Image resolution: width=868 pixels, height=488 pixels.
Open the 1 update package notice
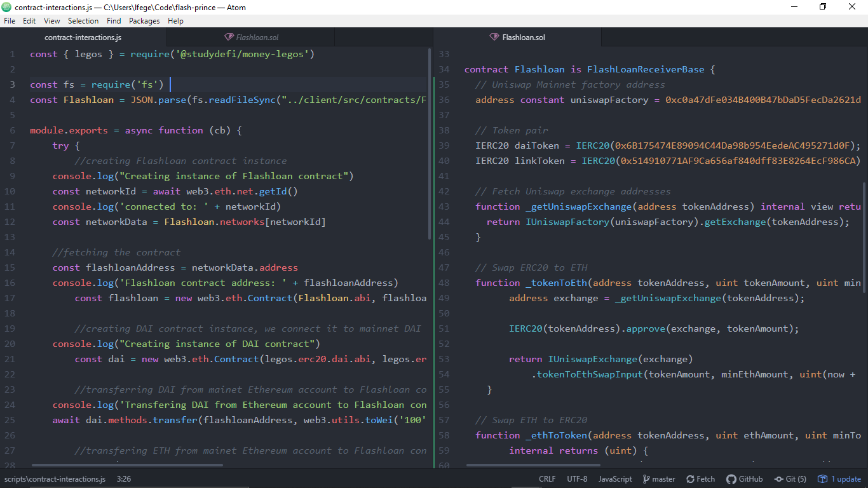pyautogui.click(x=839, y=479)
